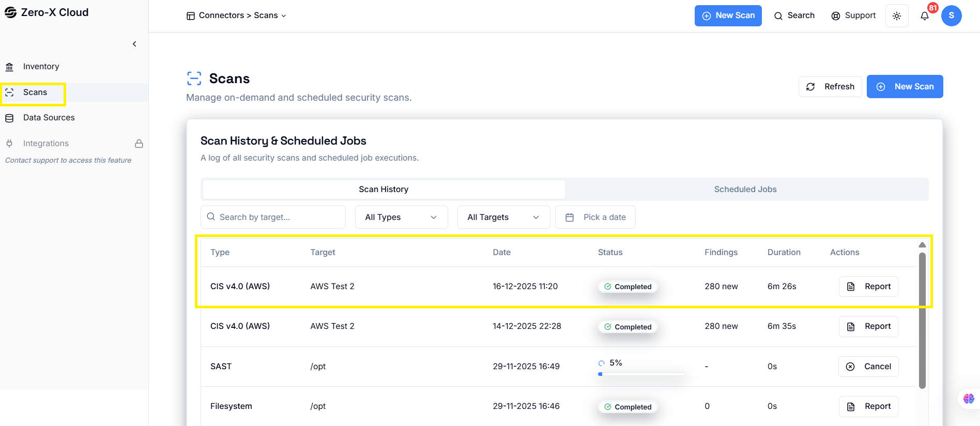
Task: Cancel the running SAST scan
Action: [x=868, y=367]
